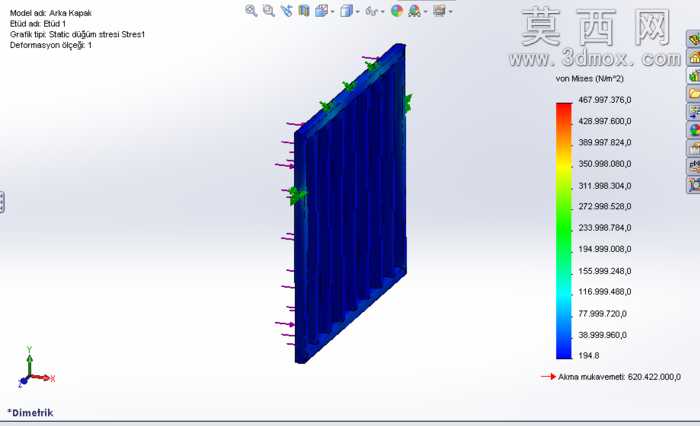
Task: Click the 'Etüd adı: Etüd 1' text
Action: pos(38,24)
